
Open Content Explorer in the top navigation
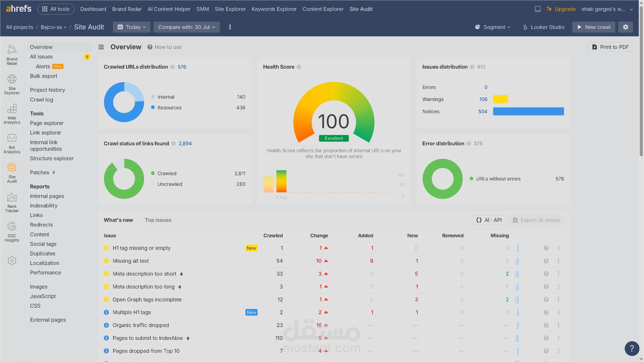click(x=323, y=9)
